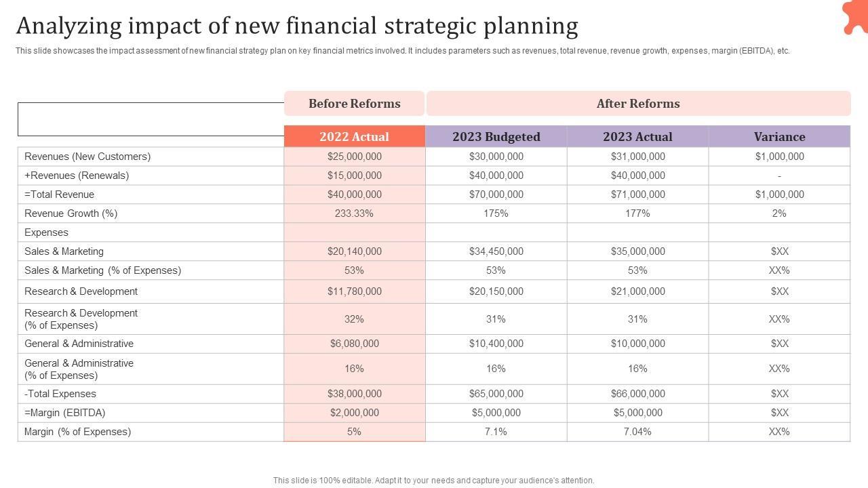This screenshot has height=488, width=868.
Task: Click the $40,000,000 Total Revenue 2022 cell
Action: pyautogui.click(x=354, y=195)
